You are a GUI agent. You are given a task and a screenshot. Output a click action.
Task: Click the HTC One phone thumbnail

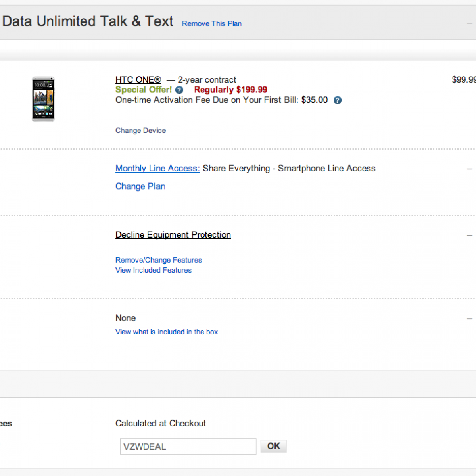pyautogui.click(x=43, y=99)
